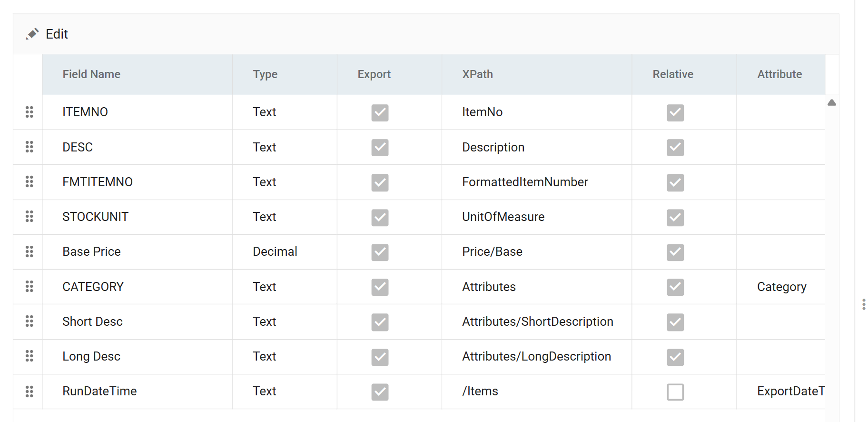Select the RunDateTime field name cell

click(x=137, y=392)
